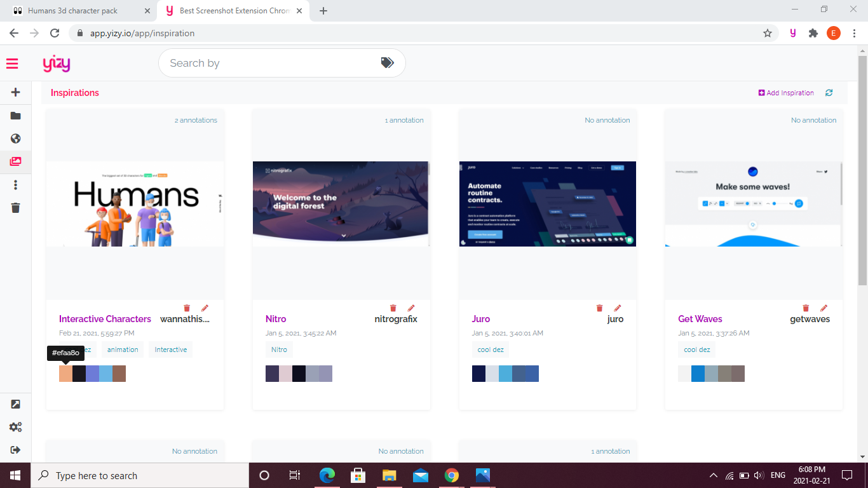The image size is (868, 488).
Task: Click Add Inspiration
Action: click(786, 93)
